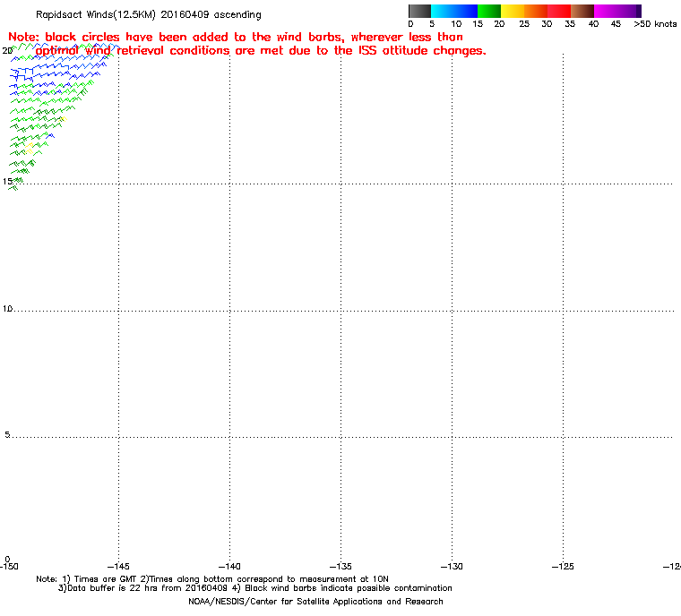Click the longitude label '-130'
This screenshot has width=681, height=616.
coord(453,566)
